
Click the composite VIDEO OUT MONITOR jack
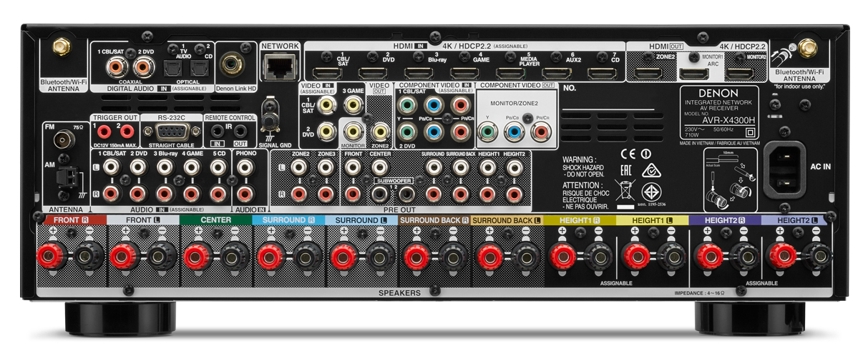[x=353, y=132]
